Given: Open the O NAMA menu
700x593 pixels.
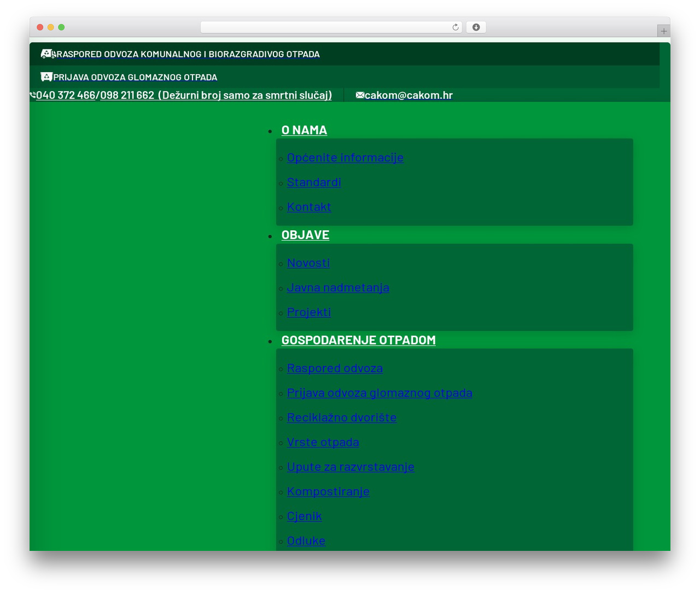Looking at the screenshot, I should click(x=304, y=130).
